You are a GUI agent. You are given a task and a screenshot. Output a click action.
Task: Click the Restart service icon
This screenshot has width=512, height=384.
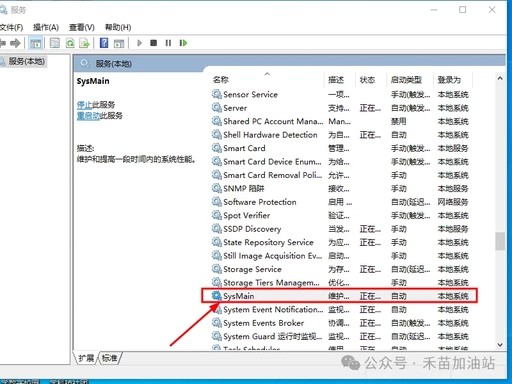[x=183, y=43]
